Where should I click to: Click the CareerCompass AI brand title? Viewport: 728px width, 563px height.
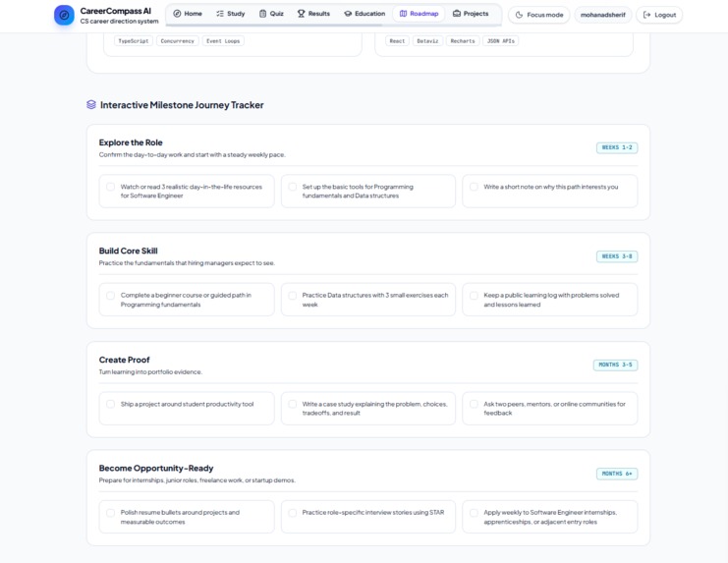(x=116, y=11)
